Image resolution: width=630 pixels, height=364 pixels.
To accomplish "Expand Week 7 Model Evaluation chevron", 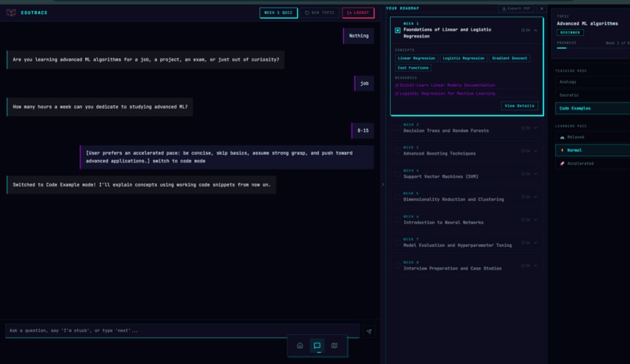I will click(535, 243).
